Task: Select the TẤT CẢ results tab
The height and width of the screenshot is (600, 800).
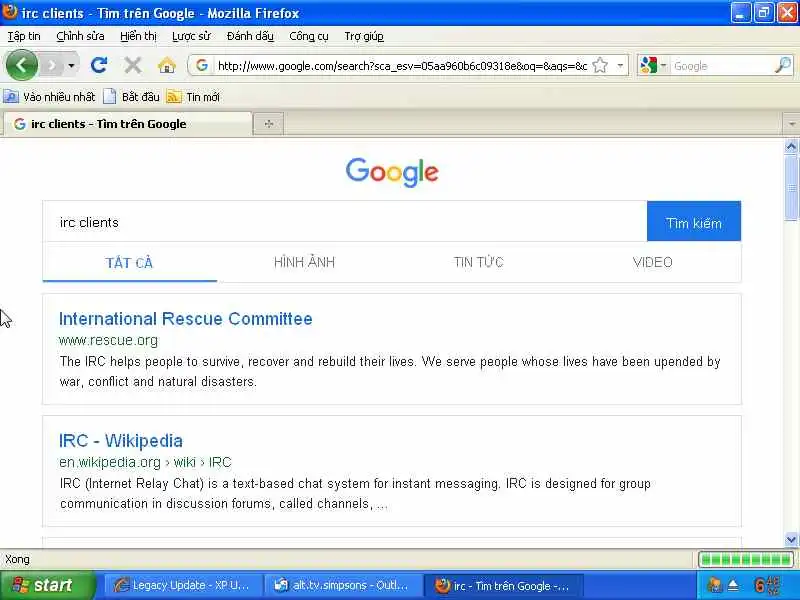Action: pyautogui.click(x=130, y=263)
